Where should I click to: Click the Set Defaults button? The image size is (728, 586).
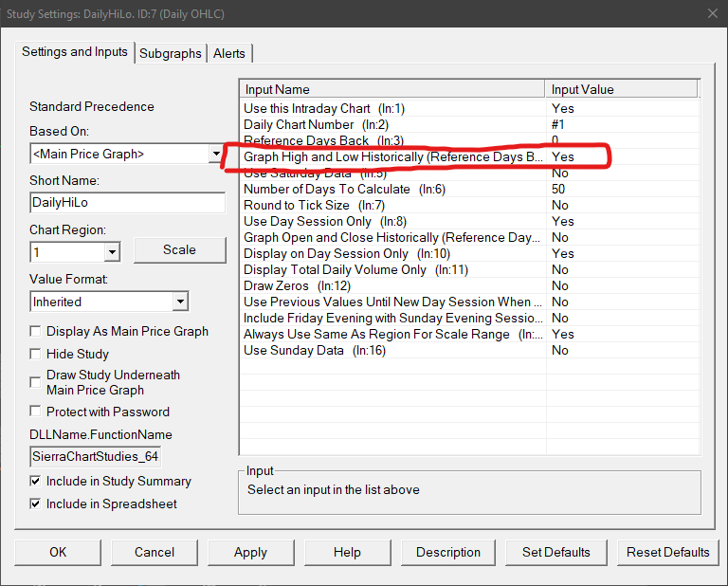[x=556, y=552]
